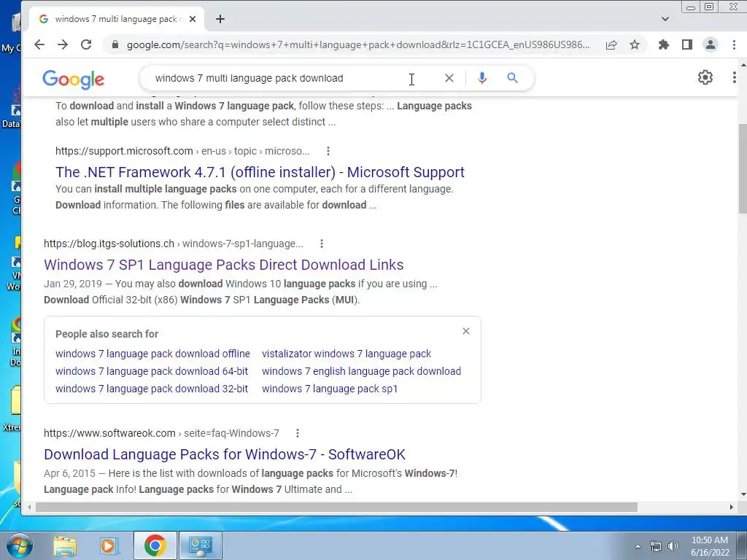The width and height of the screenshot is (747, 560).
Task: Open options for support.microsoft.com result
Action: tap(328, 151)
